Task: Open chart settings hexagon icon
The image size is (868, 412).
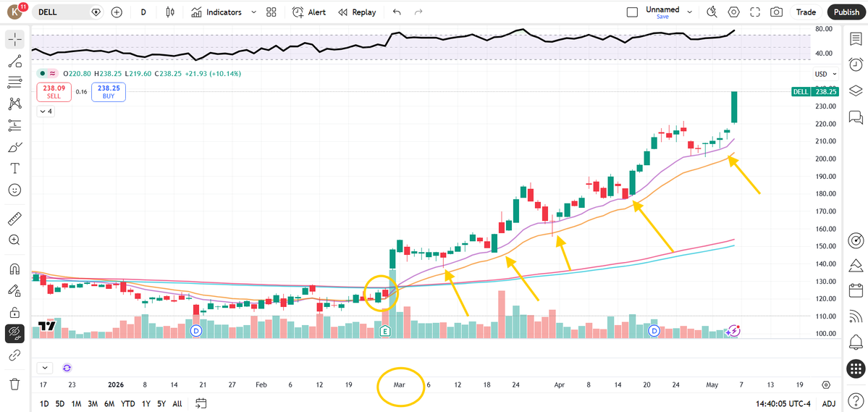Action: click(734, 12)
